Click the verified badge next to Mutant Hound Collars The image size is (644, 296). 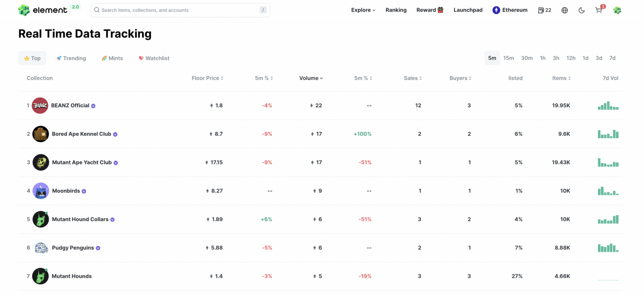[x=113, y=220]
